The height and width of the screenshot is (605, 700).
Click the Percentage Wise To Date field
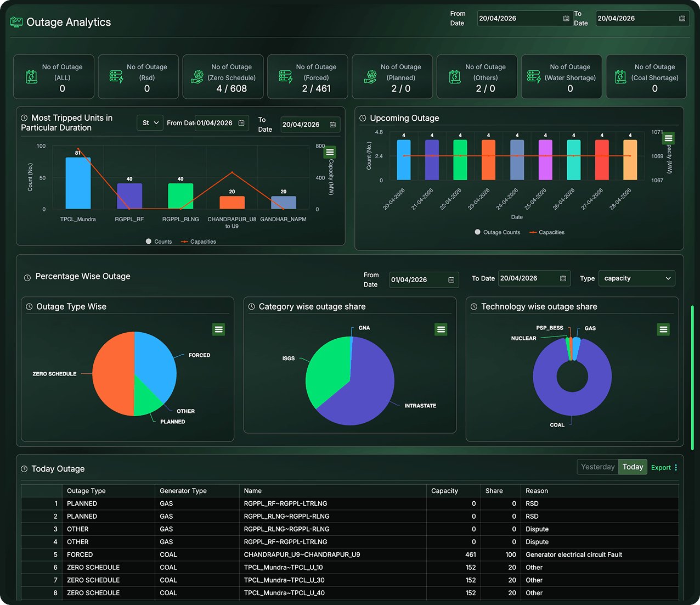pos(534,278)
